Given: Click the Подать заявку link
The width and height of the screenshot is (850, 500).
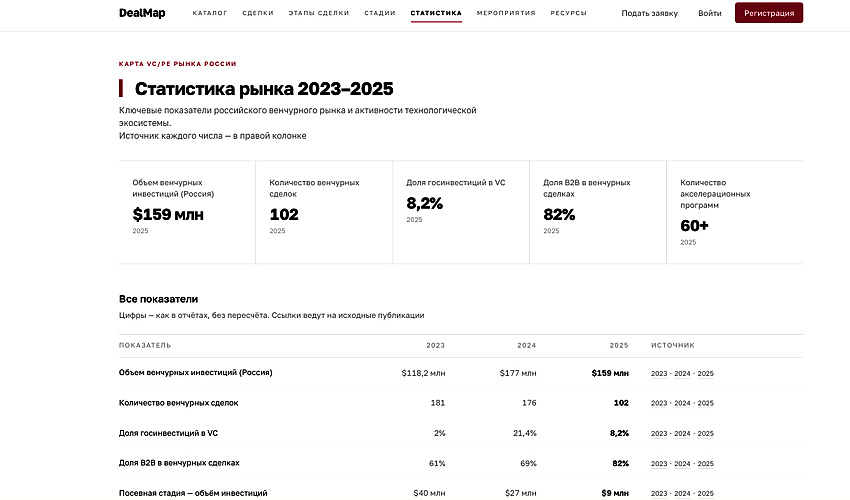Looking at the screenshot, I should tap(649, 13).
